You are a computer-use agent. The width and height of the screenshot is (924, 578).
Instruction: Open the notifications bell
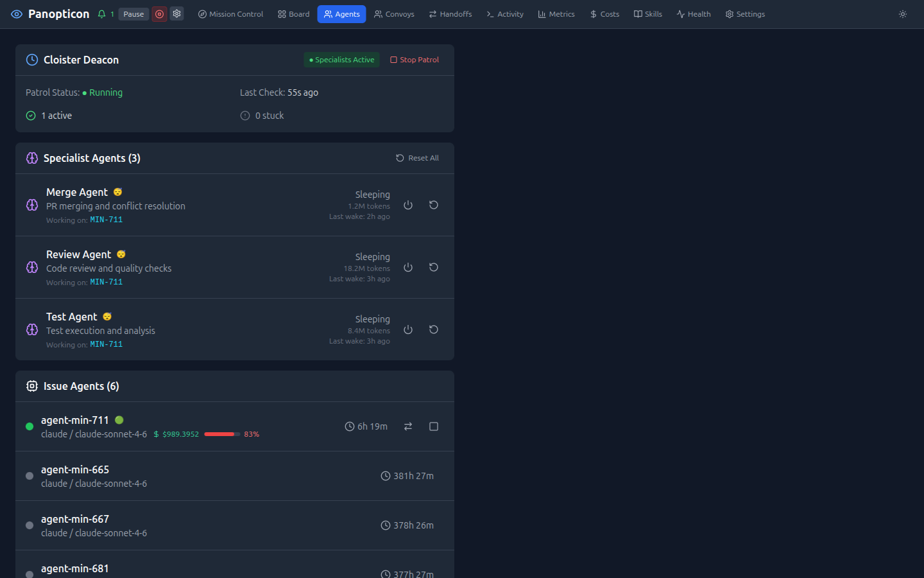coord(101,14)
